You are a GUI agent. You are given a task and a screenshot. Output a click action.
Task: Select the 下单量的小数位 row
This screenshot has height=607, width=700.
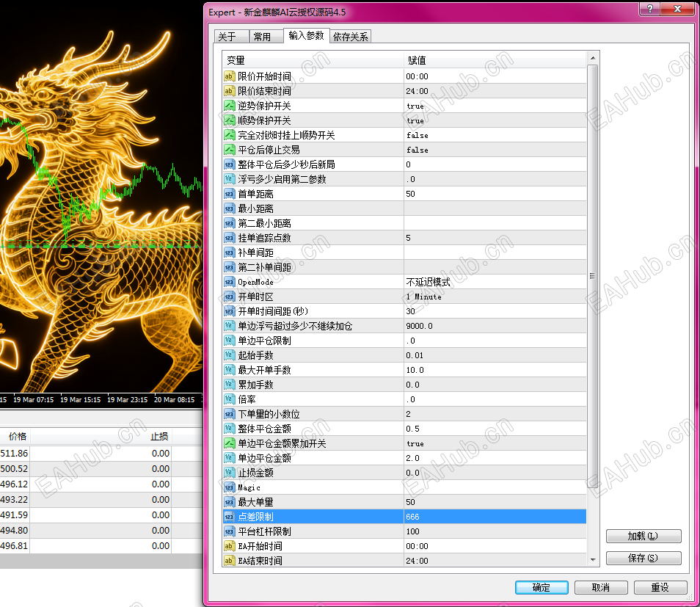pos(404,414)
